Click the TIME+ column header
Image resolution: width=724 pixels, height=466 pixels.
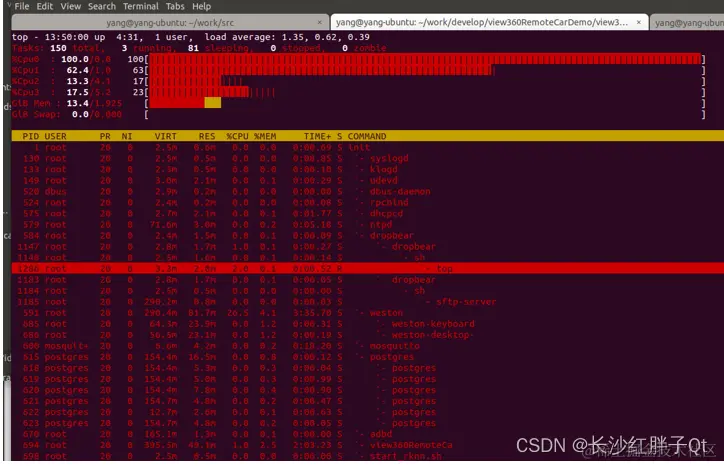317,136
